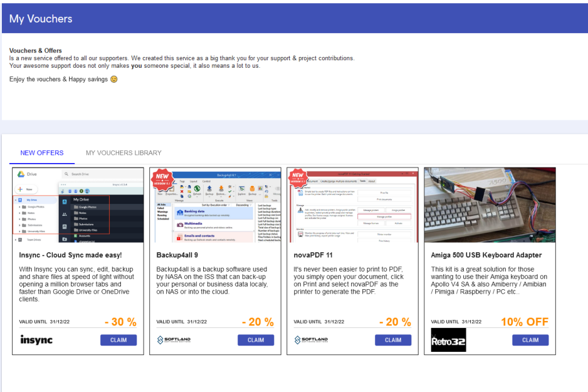Open the Backup4all application screenshot thumbnail
Viewport: 588px width, 392px height.
pos(215,205)
